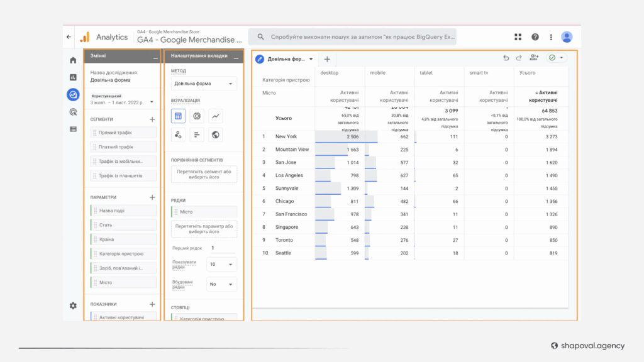The width and height of the screenshot is (644, 362).
Task: Sort by Усього Активні користувачі column header
Action: [545, 96]
